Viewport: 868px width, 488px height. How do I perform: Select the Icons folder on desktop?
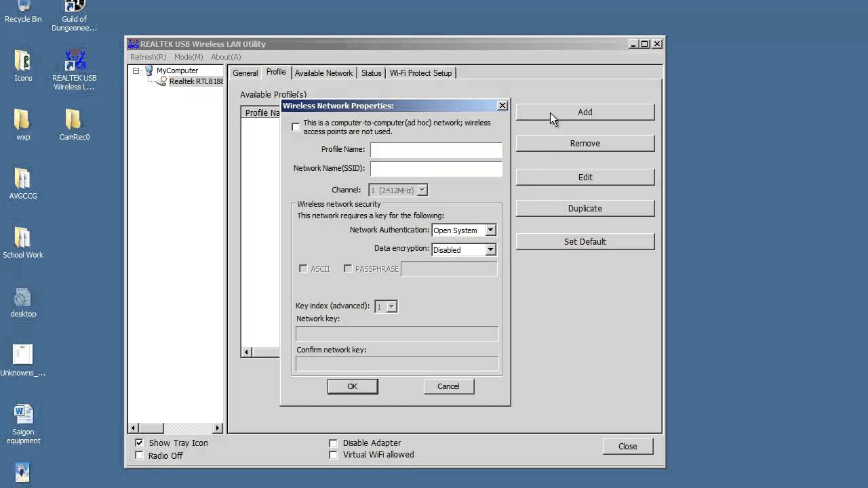click(23, 66)
